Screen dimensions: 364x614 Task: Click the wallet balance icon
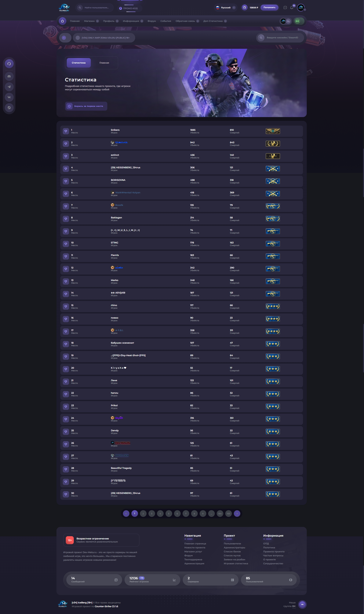tap(245, 8)
